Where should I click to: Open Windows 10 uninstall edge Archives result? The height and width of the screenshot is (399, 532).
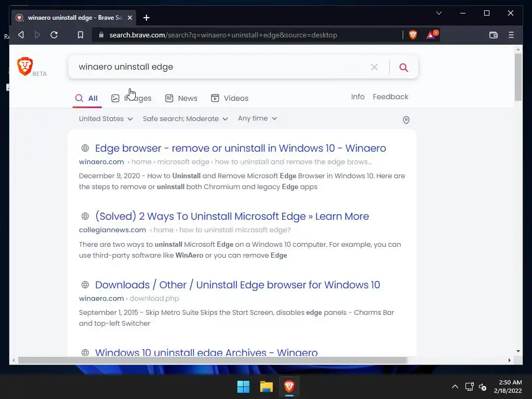206,353
